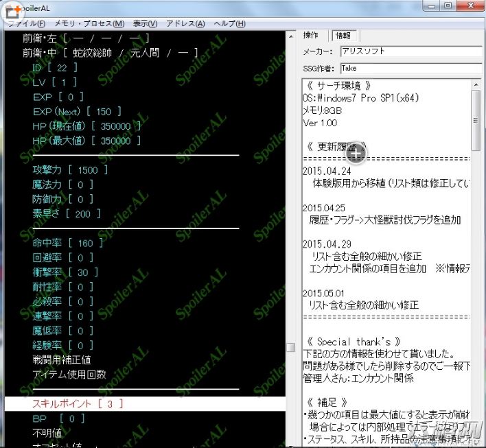
Task: Select the 魔法力 [ 0 ] entry
Action: tap(62, 185)
